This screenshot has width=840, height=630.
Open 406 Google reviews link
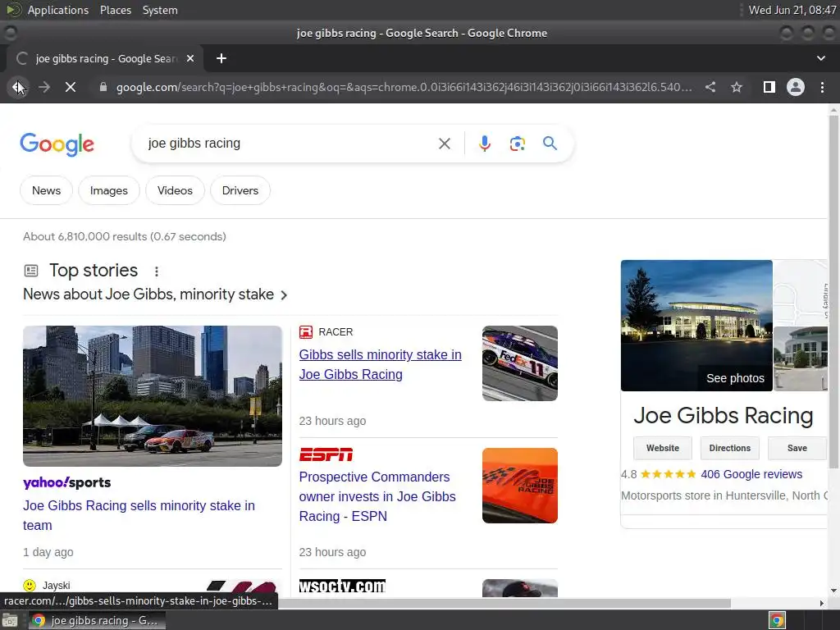(751, 474)
